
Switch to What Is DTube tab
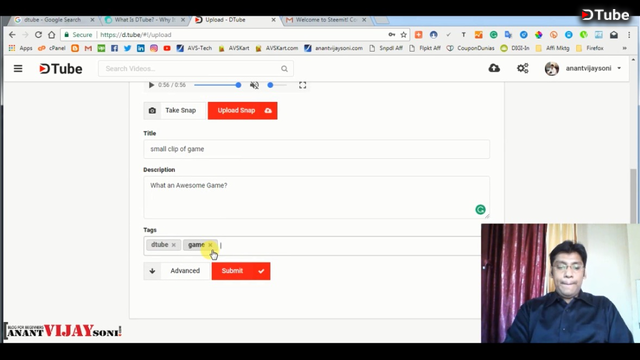(x=145, y=20)
